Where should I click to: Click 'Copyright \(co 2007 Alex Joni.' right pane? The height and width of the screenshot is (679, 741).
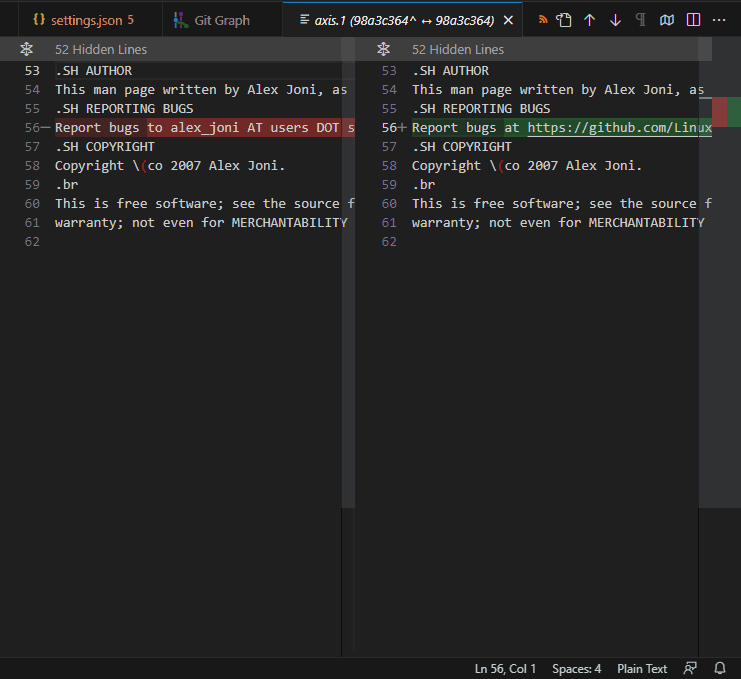[x=527, y=166]
